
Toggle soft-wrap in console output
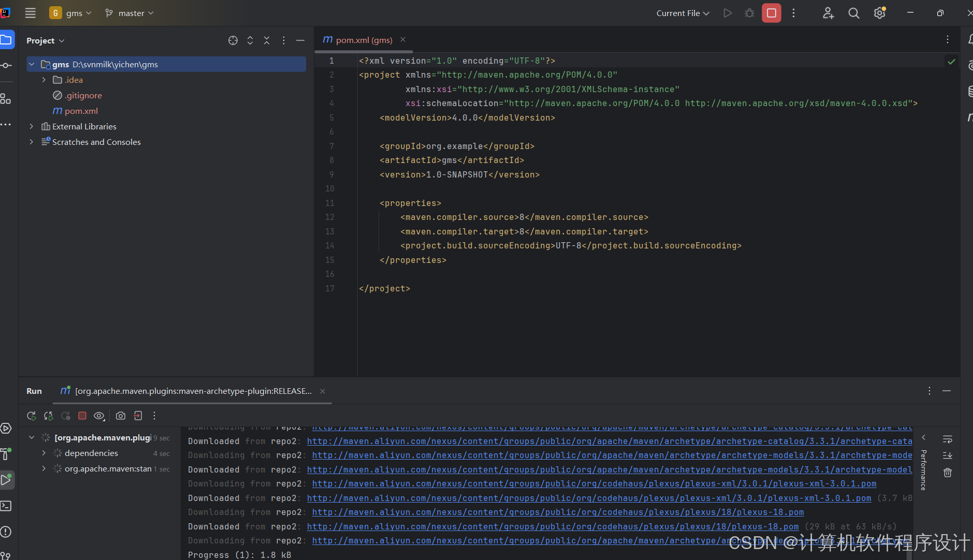click(948, 439)
